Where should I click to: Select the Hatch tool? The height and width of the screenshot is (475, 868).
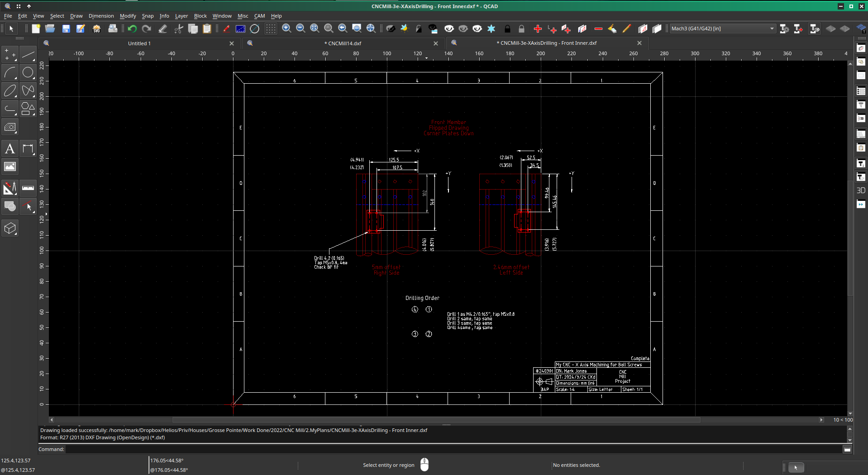click(10, 127)
